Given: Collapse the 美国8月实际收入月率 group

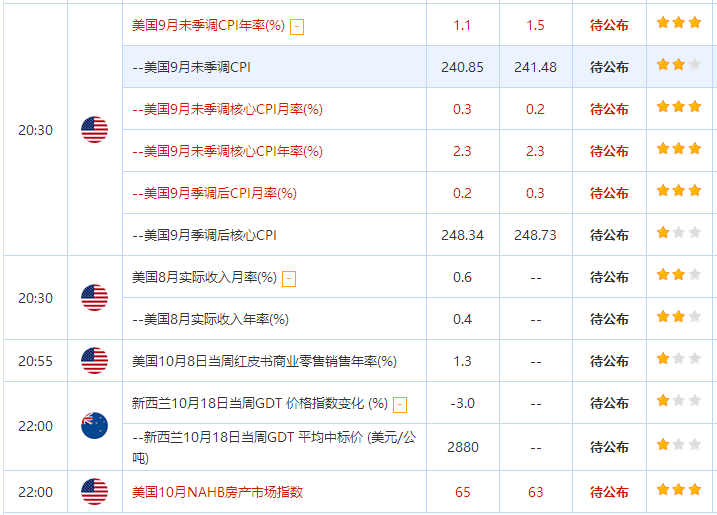Looking at the screenshot, I should click(288, 278).
